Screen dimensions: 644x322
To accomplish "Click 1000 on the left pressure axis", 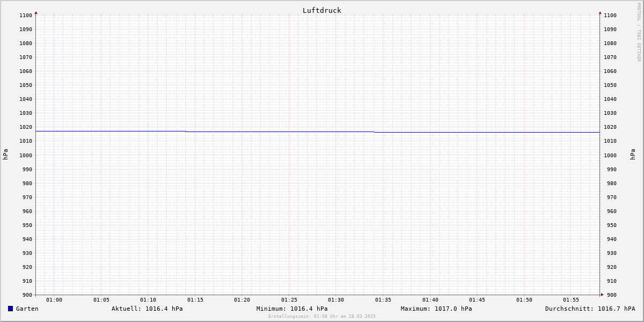I will click(x=26, y=156).
